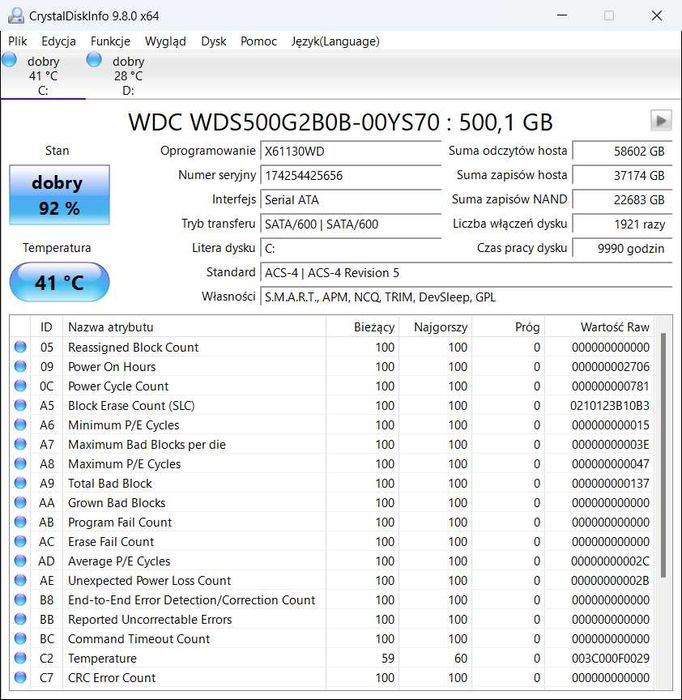This screenshot has height=700, width=682.
Task: Click host reads total value 58602 GB
Action: pyautogui.click(x=622, y=151)
